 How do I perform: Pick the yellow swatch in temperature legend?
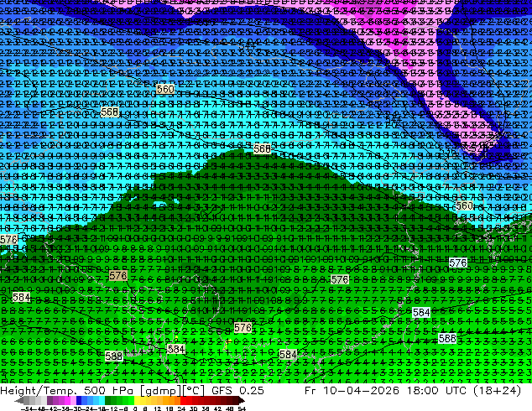coord(137,400)
